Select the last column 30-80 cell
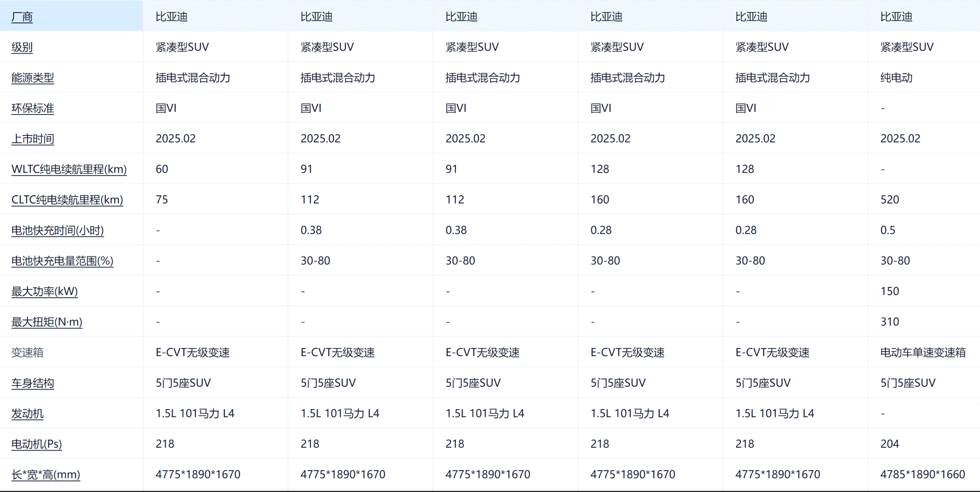 click(895, 261)
